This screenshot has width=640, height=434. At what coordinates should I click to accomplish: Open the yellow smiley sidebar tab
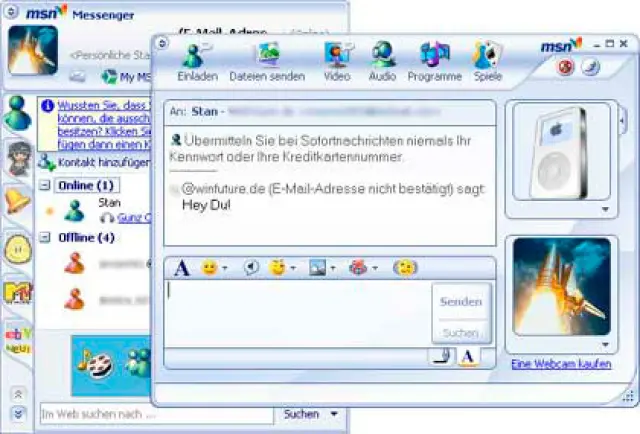click(x=18, y=249)
